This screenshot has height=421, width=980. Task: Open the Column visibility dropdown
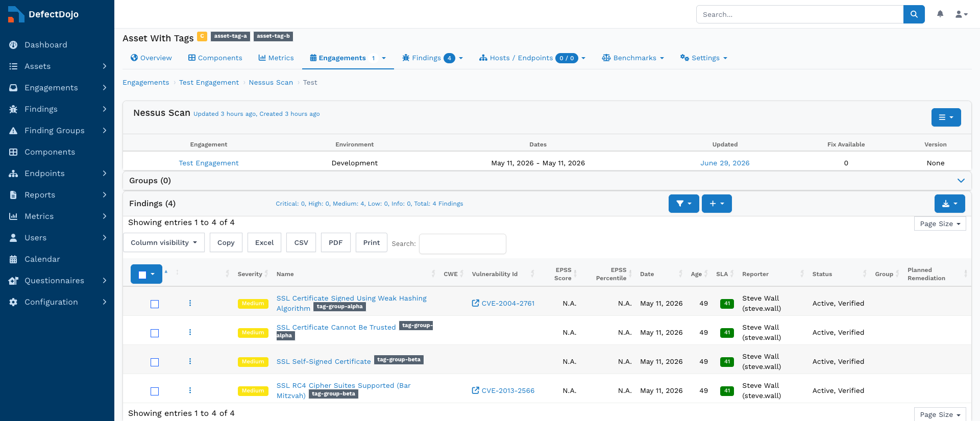pos(164,242)
